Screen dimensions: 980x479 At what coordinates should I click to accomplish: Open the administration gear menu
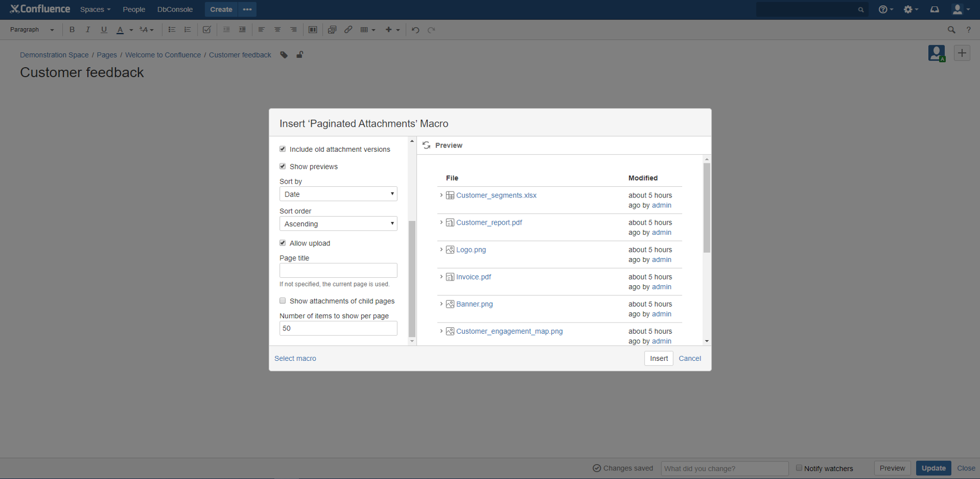click(910, 10)
